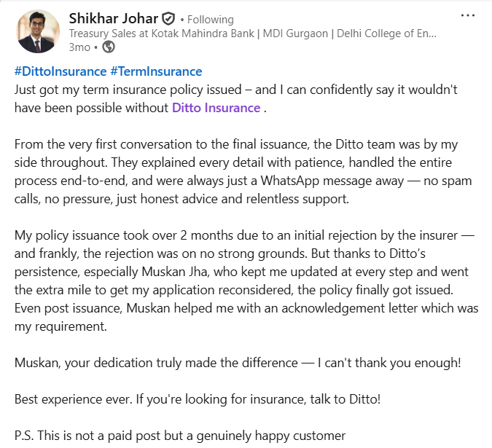The height and width of the screenshot is (448, 492).
Task: Click the 'P.S. This is not a paid post' line
Action: click(x=180, y=436)
